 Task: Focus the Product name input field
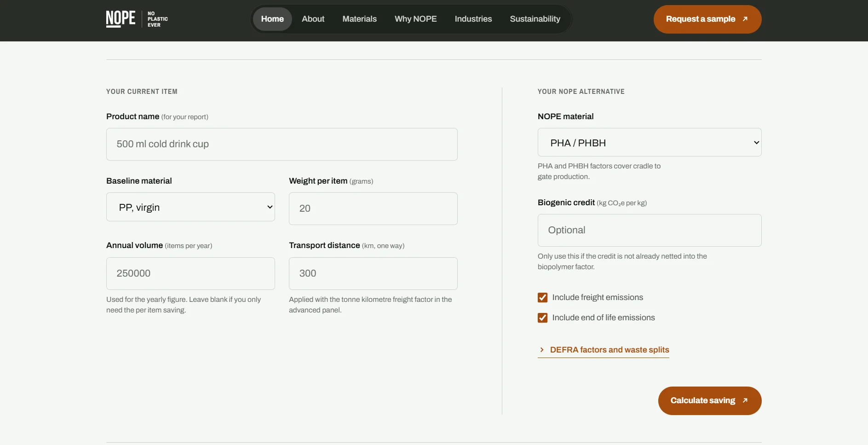(282, 144)
